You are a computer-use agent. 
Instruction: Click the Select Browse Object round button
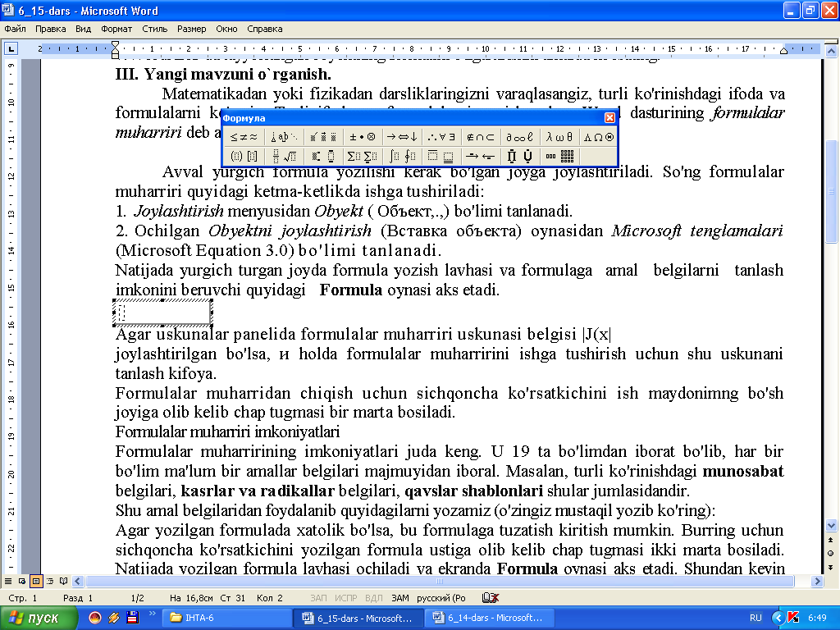click(831, 554)
